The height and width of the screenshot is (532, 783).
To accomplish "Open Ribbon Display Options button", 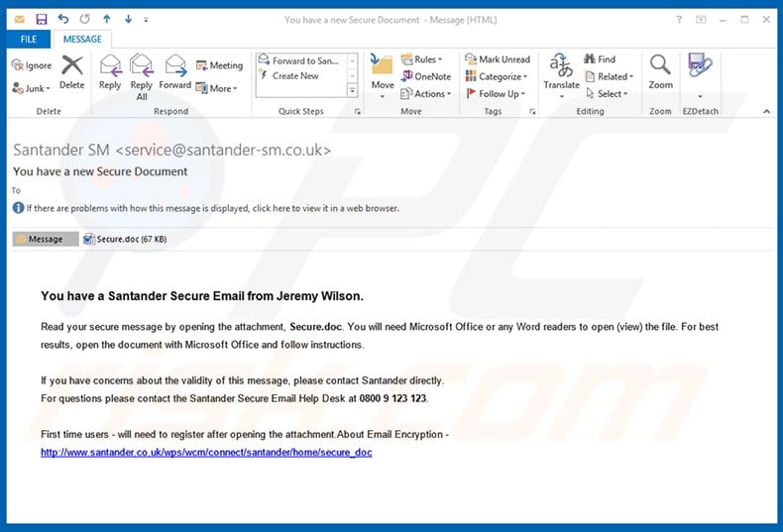I will click(701, 20).
